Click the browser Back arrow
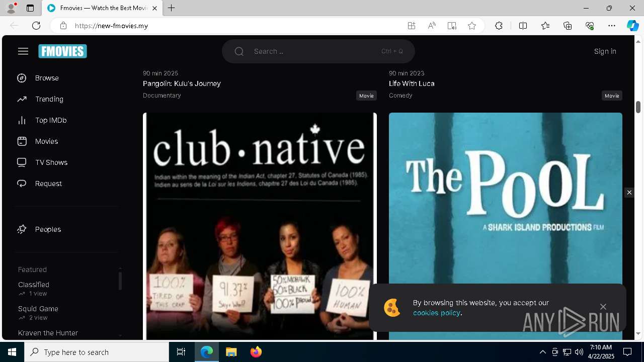 pos(14,26)
